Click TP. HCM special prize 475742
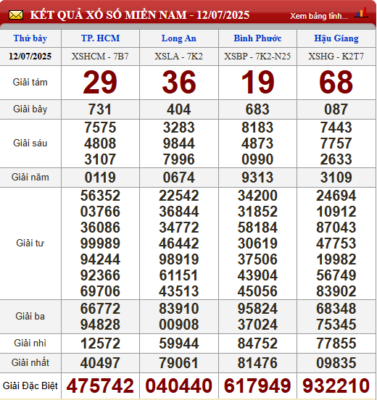Viewport: 377px width, 400px height. [x=100, y=386]
